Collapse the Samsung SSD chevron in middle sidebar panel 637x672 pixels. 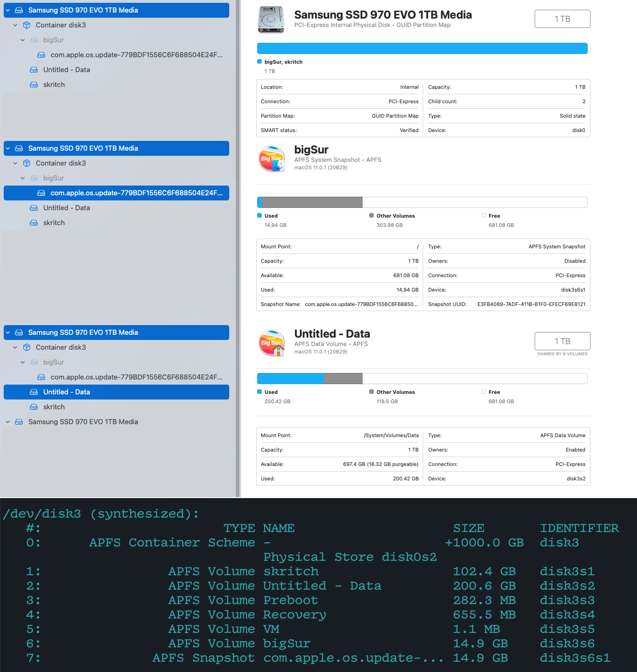click(x=8, y=148)
